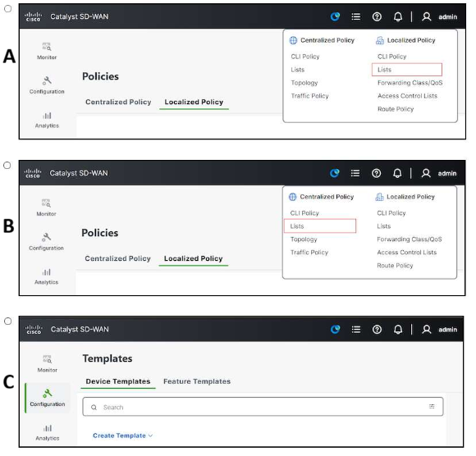The height and width of the screenshot is (456, 476).
Task: Open the notifications bell in panel B header
Action: click(x=397, y=173)
